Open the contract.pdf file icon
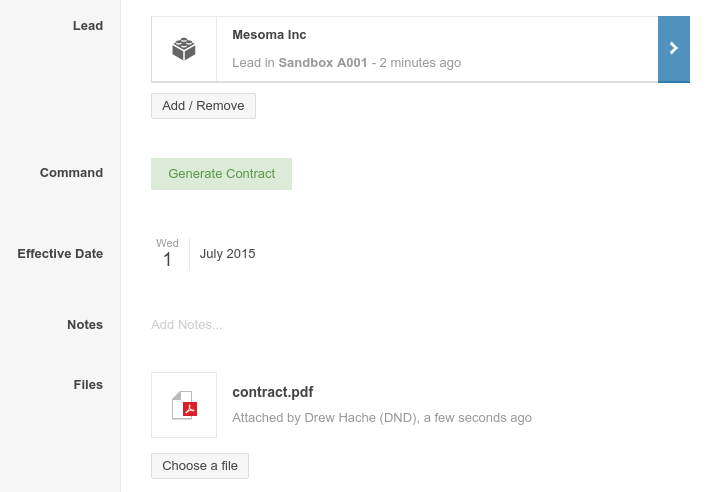 (x=184, y=405)
